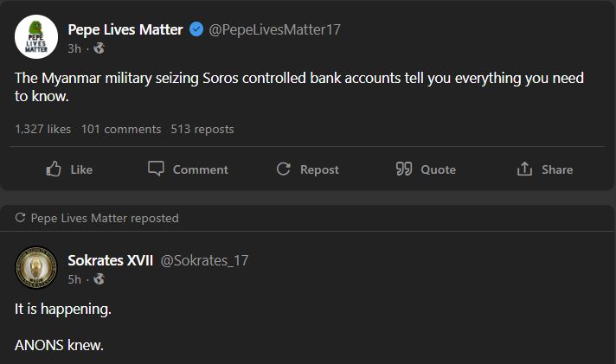Open the Sokrates XVII display name
Viewport: 616px width, 364px height.
pyautogui.click(x=110, y=260)
